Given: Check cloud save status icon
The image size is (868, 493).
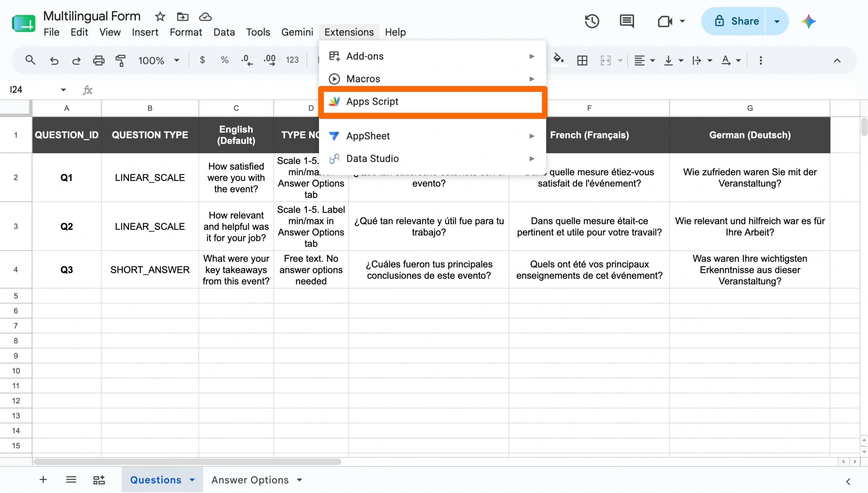Looking at the screenshot, I should click(x=205, y=16).
